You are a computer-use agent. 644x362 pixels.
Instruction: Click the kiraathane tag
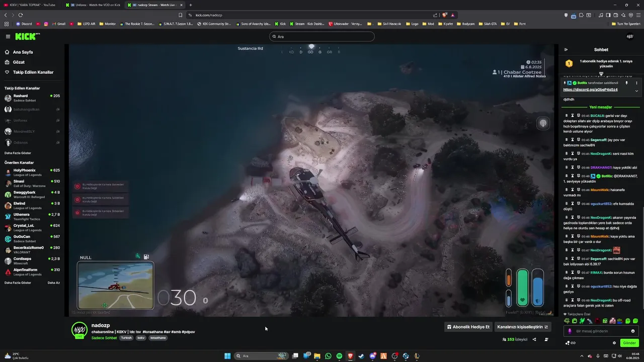coord(158,338)
